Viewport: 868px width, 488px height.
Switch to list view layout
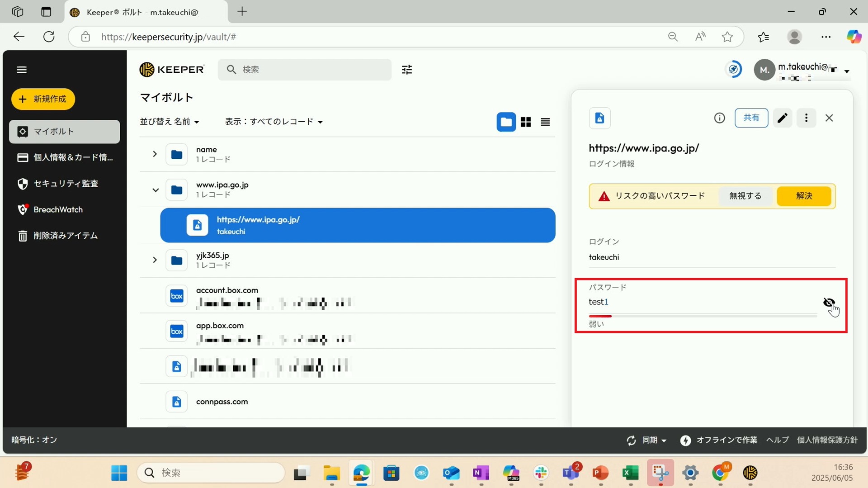coord(545,122)
